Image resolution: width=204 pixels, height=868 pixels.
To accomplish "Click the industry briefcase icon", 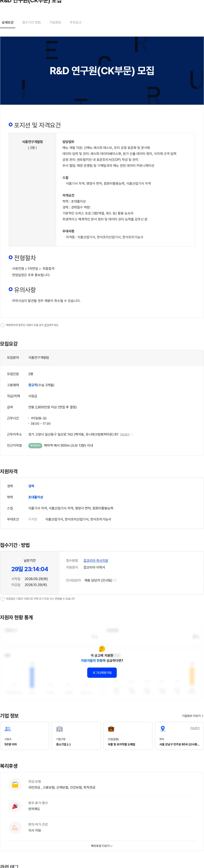I will 111,729.
